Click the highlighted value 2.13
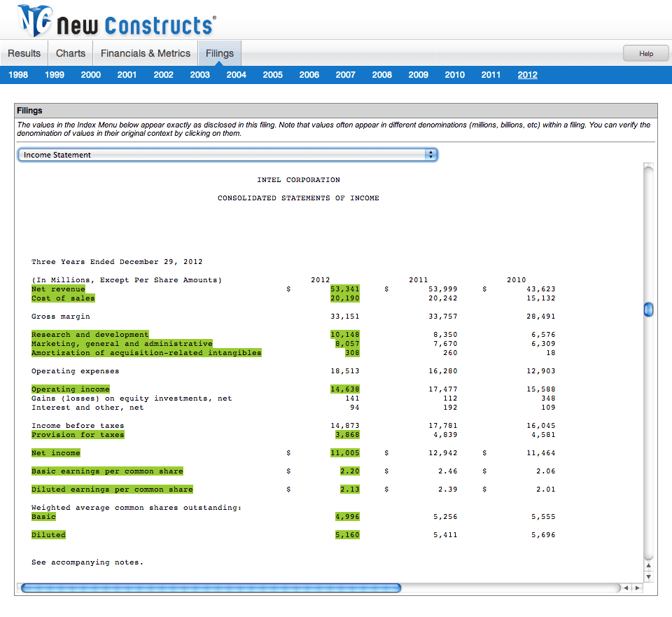 pyautogui.click(x=350, y=490)
